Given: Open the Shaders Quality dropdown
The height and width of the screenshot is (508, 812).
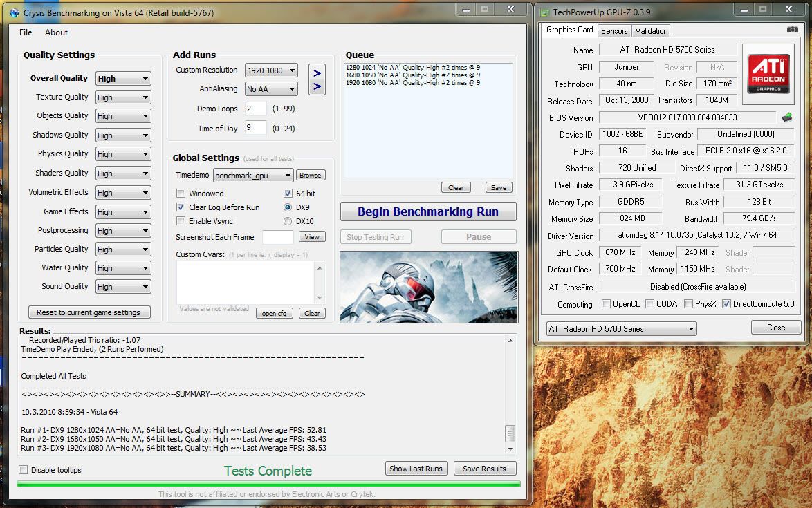Looking at the screenshot, I should [123, 173].
